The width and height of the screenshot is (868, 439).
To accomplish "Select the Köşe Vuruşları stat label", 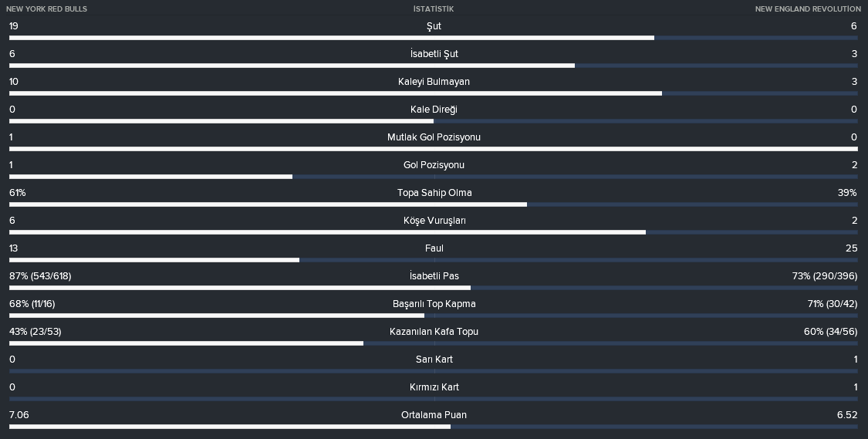I will click(x=434, y=221).
